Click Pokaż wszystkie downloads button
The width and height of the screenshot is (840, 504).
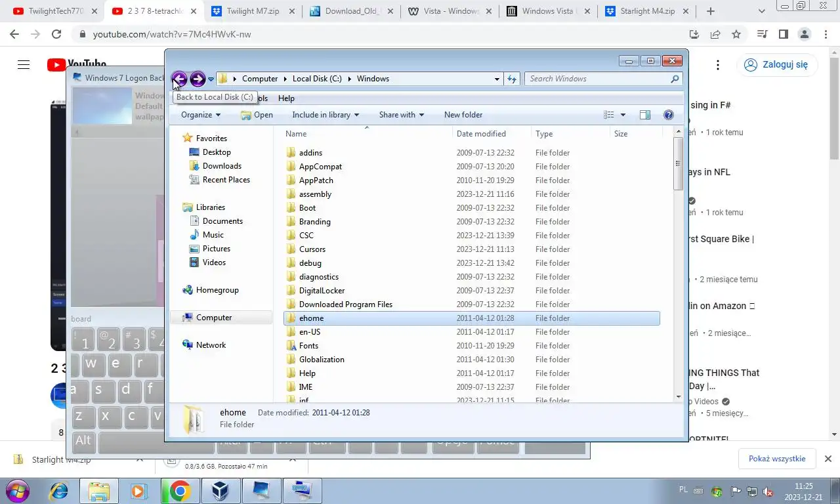click(x=777, y=459)
